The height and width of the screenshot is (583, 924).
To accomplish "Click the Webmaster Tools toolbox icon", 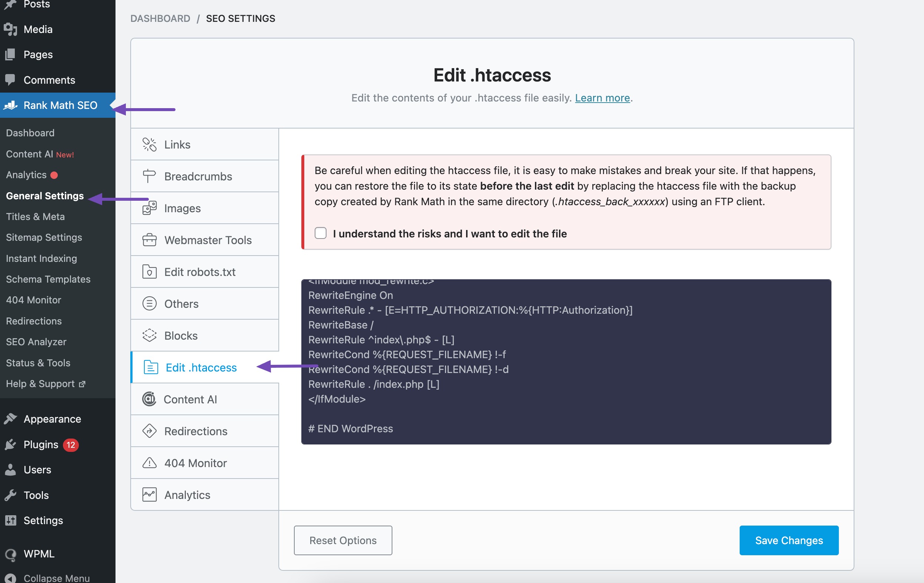I will pos(149,240).
